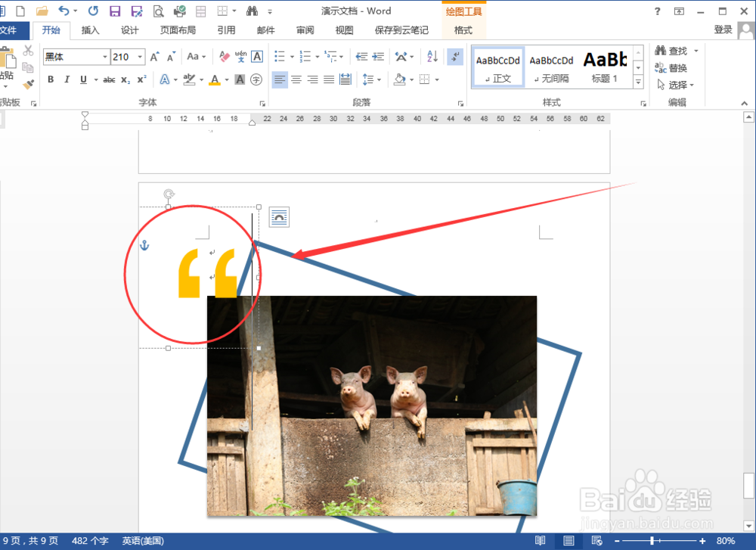Click the anchor icon near text box

[144, 245]
